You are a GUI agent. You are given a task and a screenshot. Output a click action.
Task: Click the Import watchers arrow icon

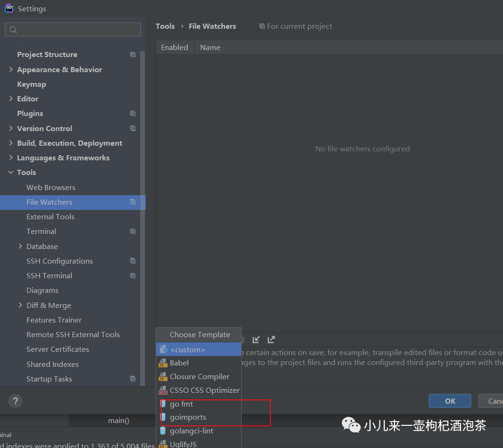click(256, 340)
